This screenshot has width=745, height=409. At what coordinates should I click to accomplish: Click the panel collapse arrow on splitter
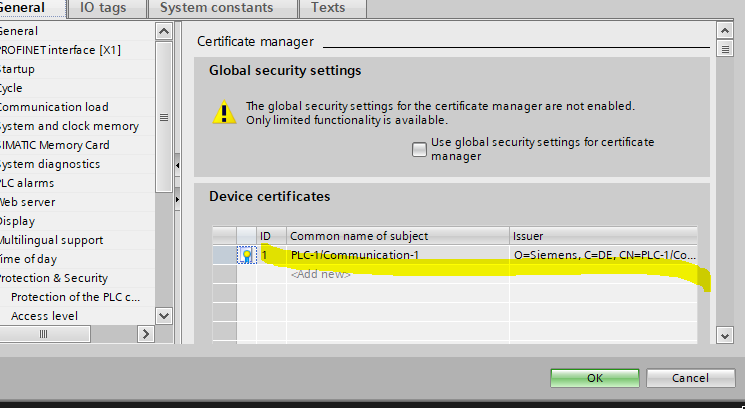pos(177,165)
